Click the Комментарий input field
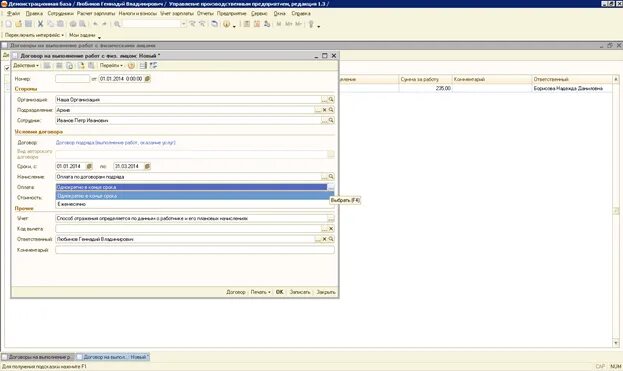 195,250
